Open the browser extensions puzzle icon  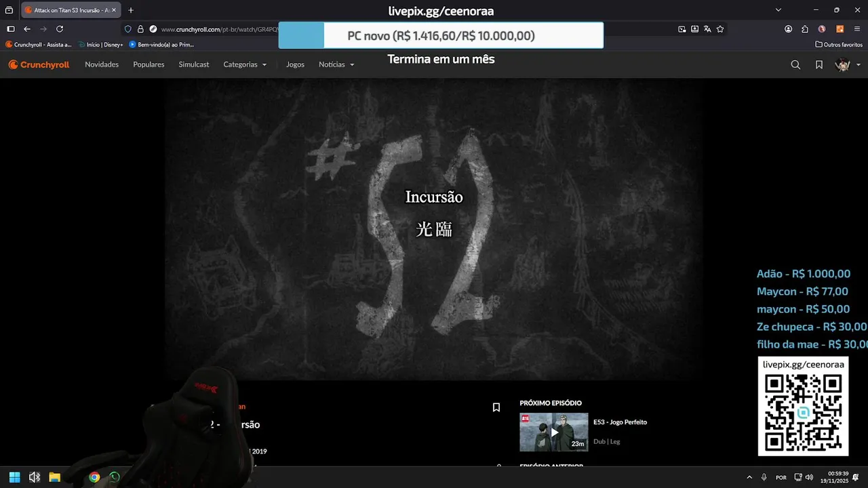(805, 29)
